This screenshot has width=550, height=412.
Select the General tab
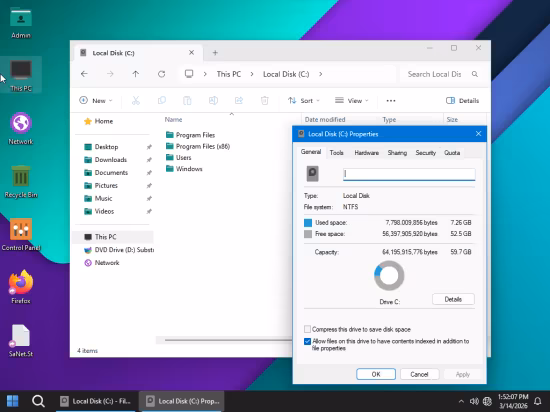311,152
